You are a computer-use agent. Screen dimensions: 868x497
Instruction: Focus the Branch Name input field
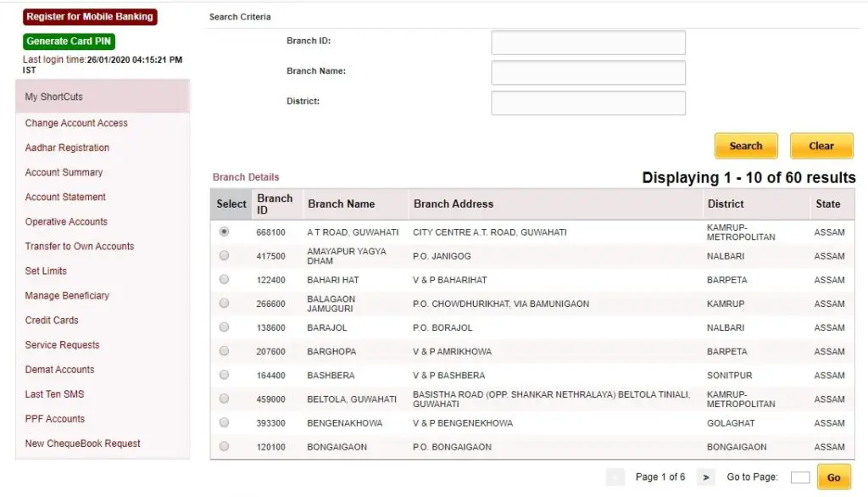pyautogui.click(x=588, y=73)
